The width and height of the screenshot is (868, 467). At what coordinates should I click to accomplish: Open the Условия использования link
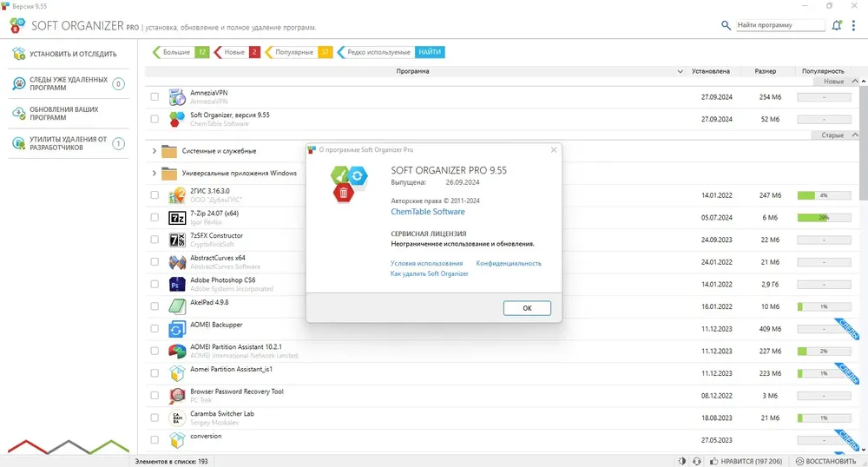(x=426, y=263)
